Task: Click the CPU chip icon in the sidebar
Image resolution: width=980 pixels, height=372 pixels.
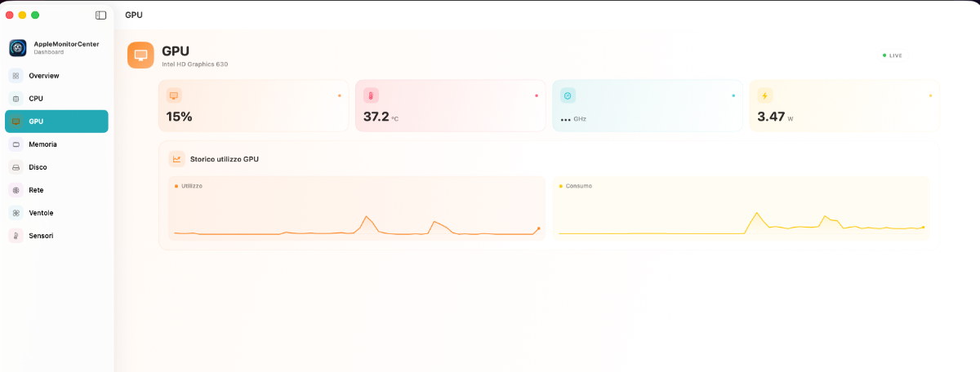Action: coord(16,99)
